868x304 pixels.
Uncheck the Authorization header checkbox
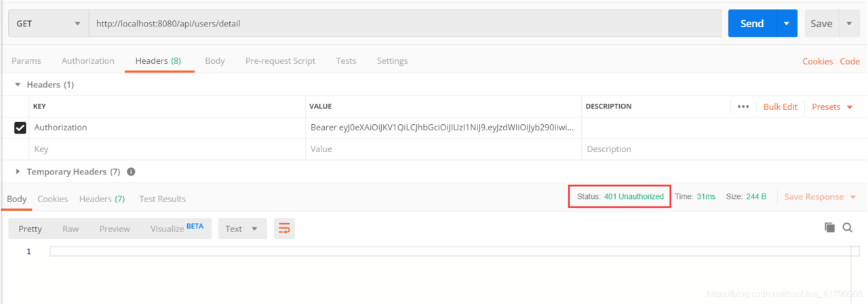click(x=20, y=128)
